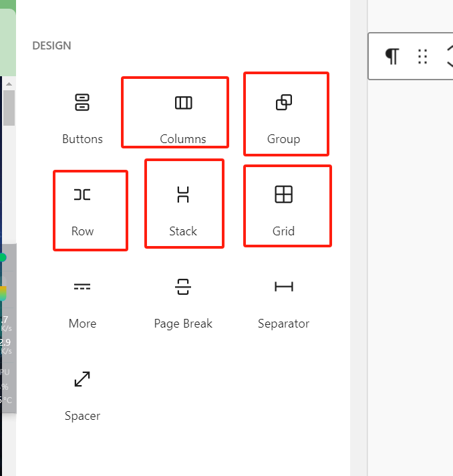The height and width of the screenshot is (476, 453).
Task: Click the block drag handle dots
Action: (422, 57)
